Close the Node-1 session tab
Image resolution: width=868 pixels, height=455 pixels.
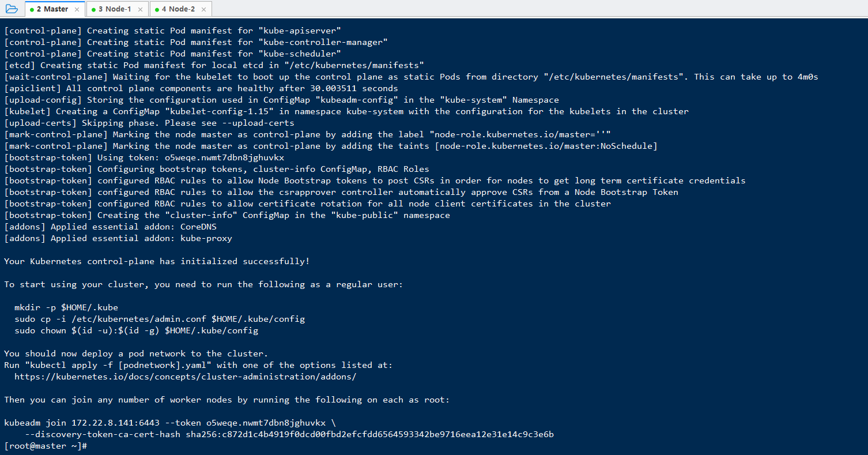[x=140, y=9]
